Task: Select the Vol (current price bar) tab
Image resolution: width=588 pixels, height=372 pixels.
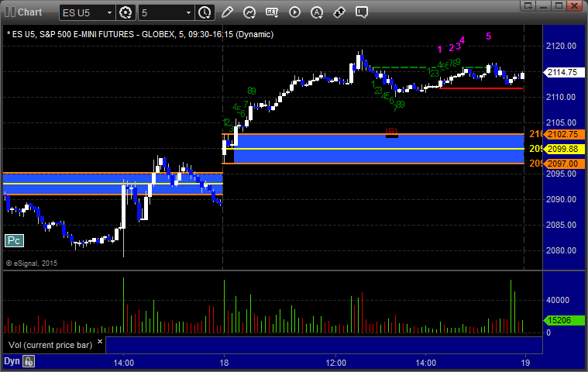Action: click(50, 345)
